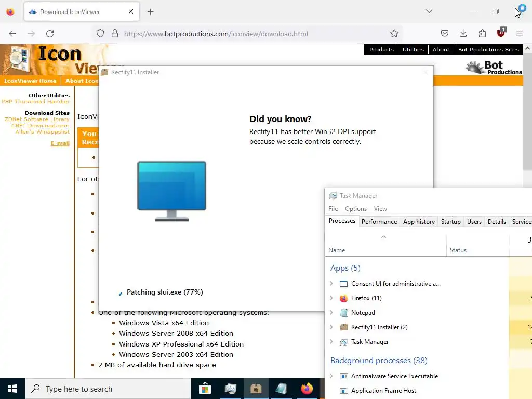This screenshot has width=532, height=399.
Task: Click the IconViewer logo banner image
Action: 49,60
